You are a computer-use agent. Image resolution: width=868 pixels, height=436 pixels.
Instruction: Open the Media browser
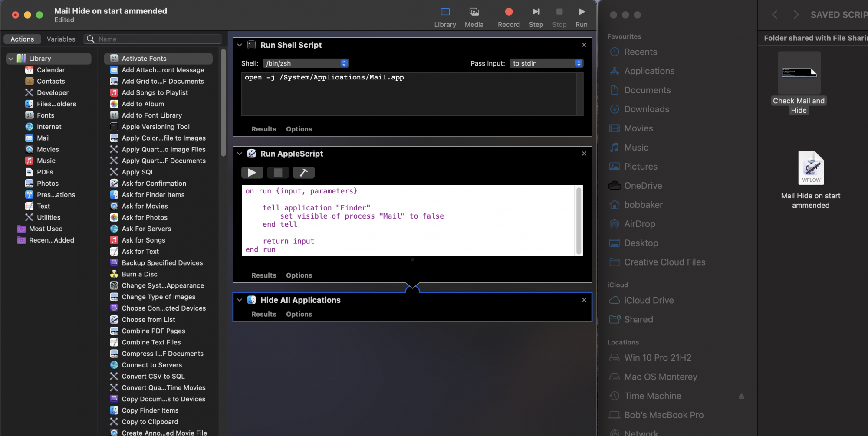(474, 16)
